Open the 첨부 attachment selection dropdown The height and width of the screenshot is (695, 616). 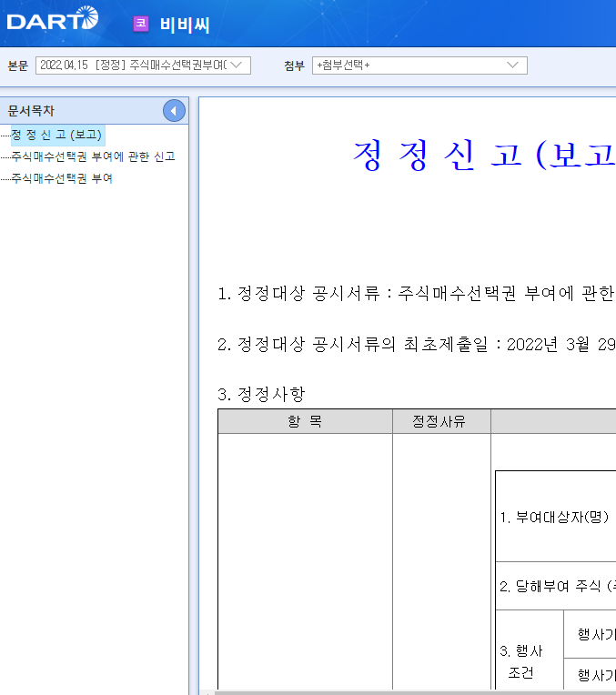tap(419, 65)
